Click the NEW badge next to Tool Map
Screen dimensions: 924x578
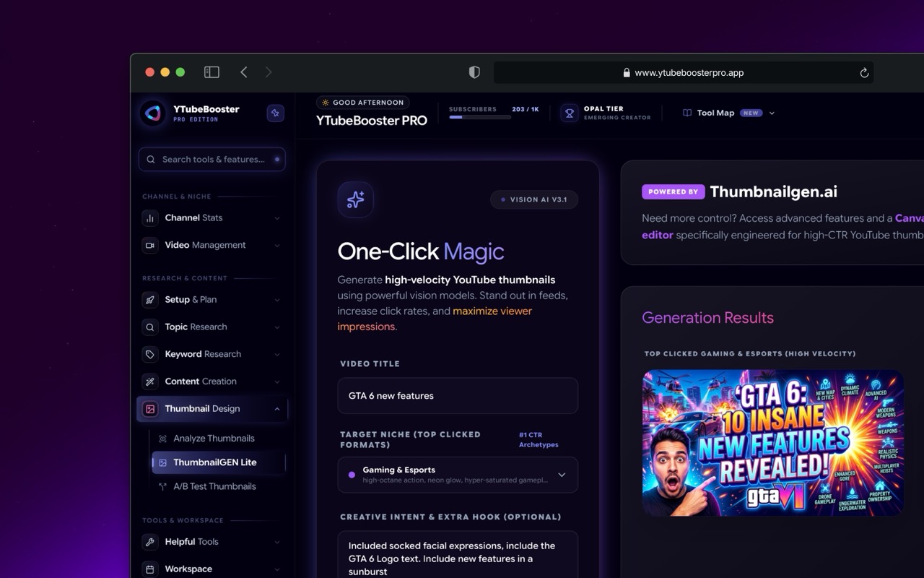tap(751, 113)
